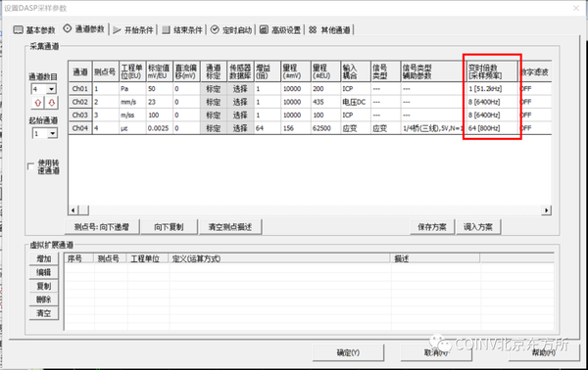588x370 pixels.
Task: Click the right arrow of horizontal scrollbar
Action: [x=547, y=210]
